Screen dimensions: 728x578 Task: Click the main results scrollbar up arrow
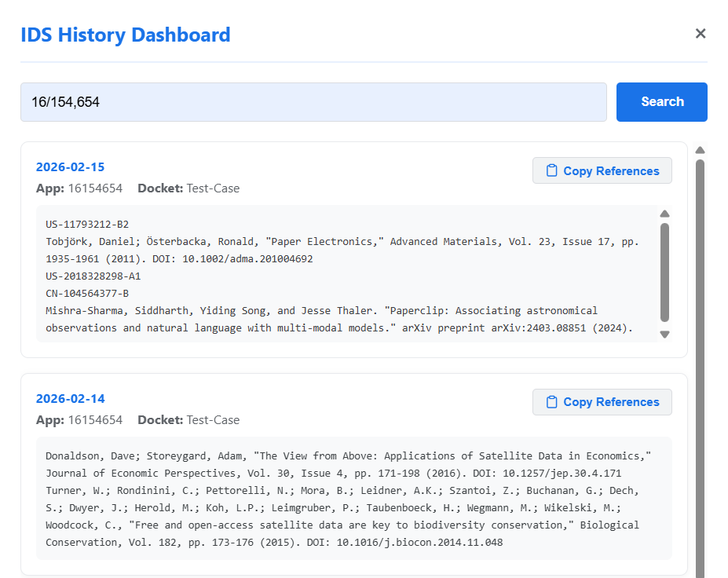[x=701, y=150]
